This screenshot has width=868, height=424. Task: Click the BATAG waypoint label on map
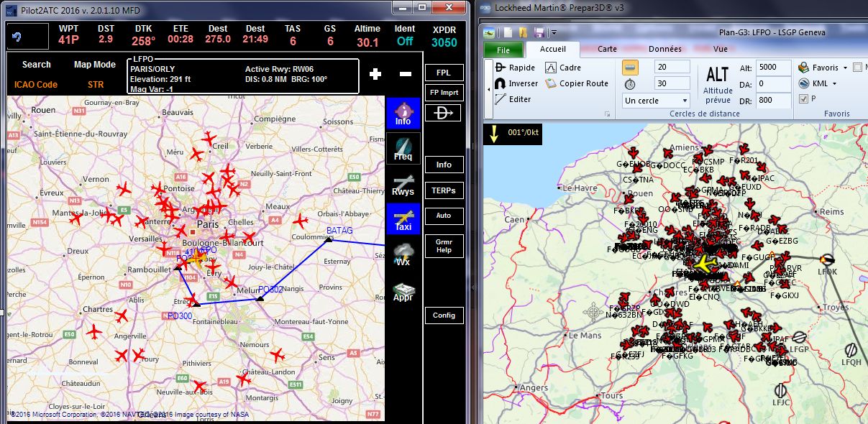(x=339, y=231)
